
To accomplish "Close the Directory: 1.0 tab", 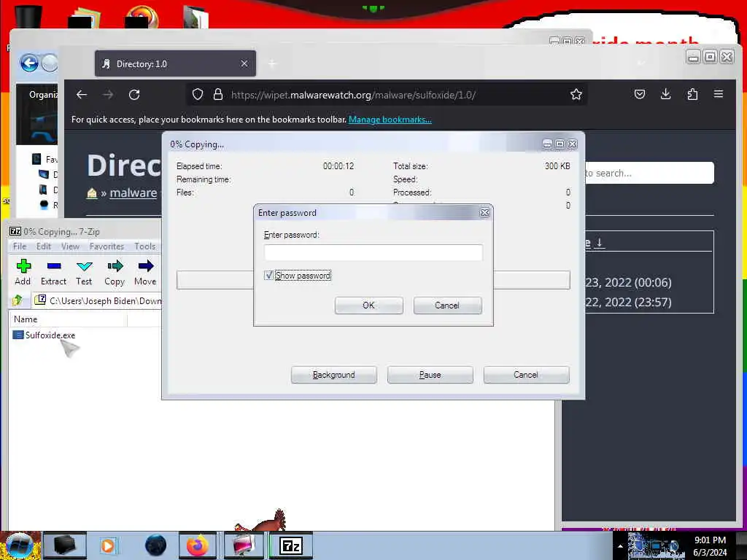I will pyautogui.click(x=244, y=63).
